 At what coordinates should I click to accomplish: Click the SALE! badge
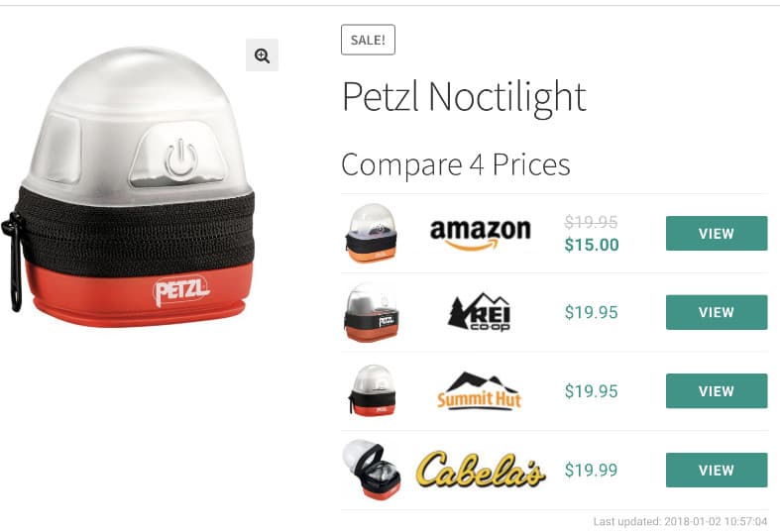(368, 40)
